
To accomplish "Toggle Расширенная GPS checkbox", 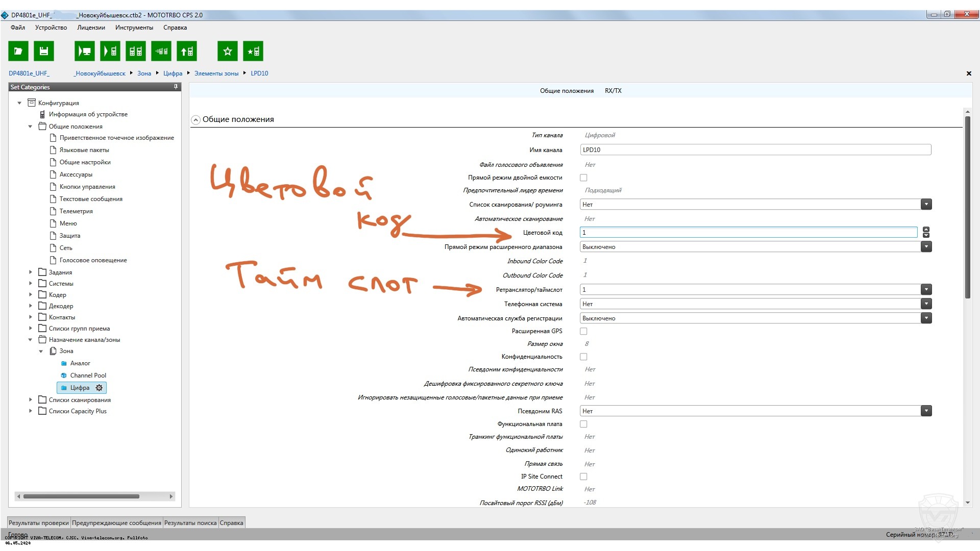I will [583, 331].
